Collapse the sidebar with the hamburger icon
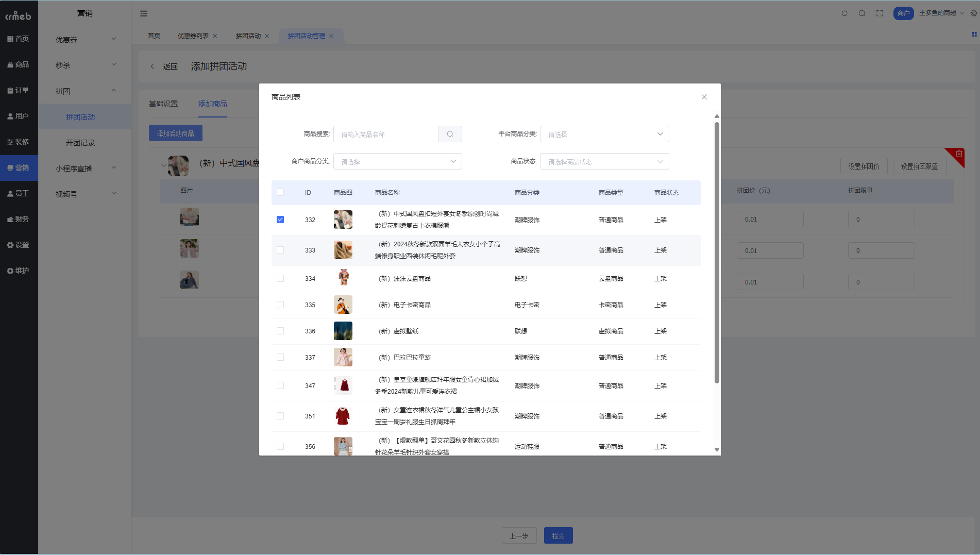 pos(144,13)
